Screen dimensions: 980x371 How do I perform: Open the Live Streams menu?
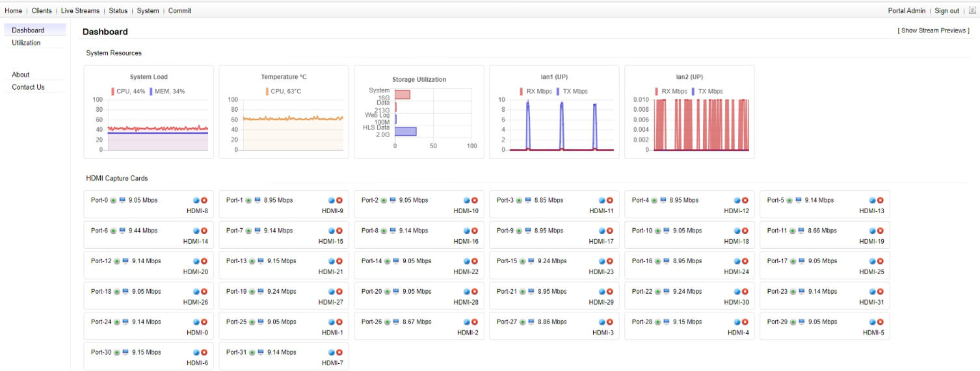[x=80, y=10]
